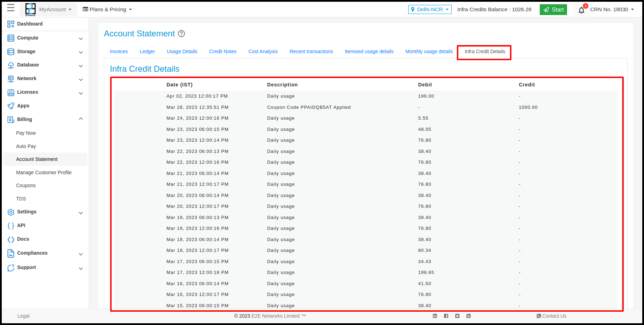
Task: Open Coupons under Billing
Action: pos(26,185)
